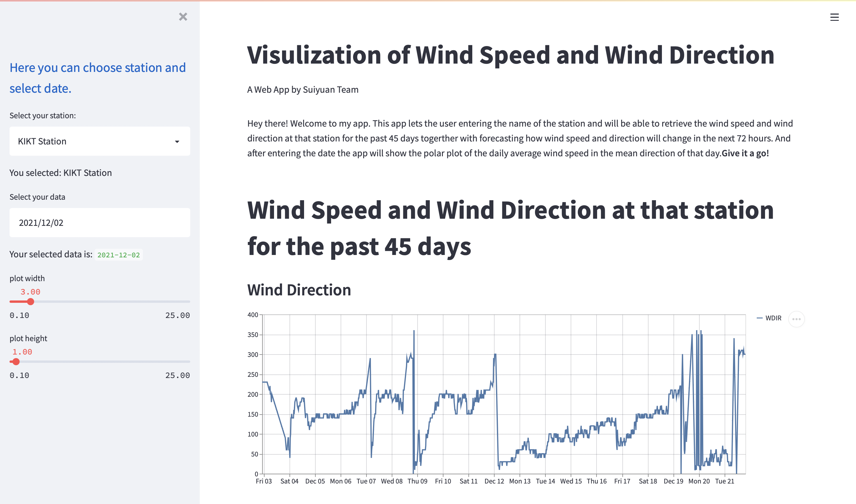
Task: Click the main page title heading
Action: coord(511,55)
